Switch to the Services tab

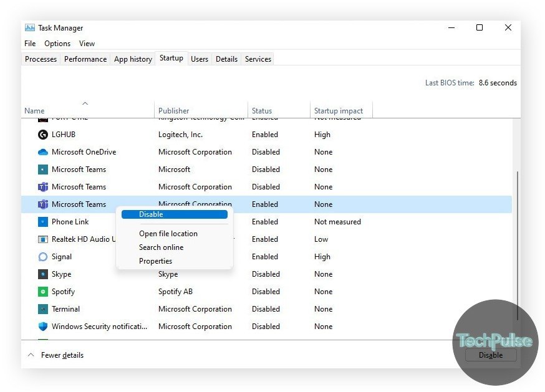(258, 59)
